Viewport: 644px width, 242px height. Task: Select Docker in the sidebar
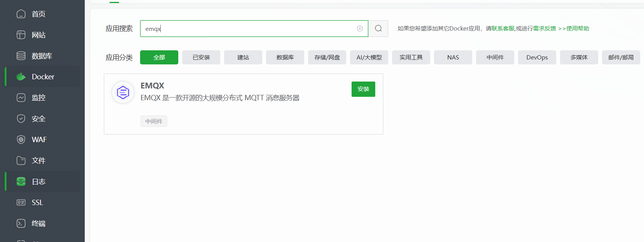[x=42, y=77]
